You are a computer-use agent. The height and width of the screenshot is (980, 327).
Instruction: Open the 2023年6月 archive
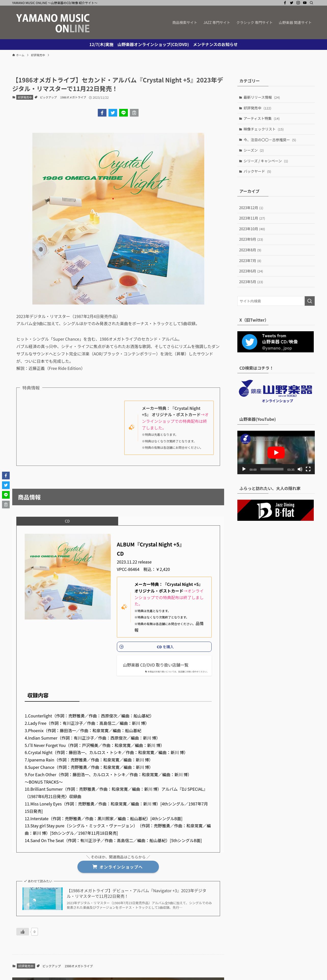(276, 271)
